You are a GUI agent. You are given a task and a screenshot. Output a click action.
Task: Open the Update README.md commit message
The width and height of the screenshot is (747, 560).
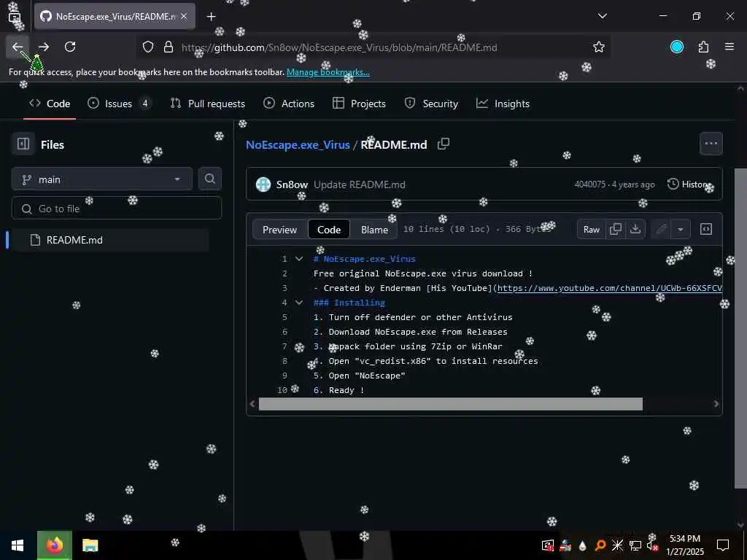[x=360, y=184]
